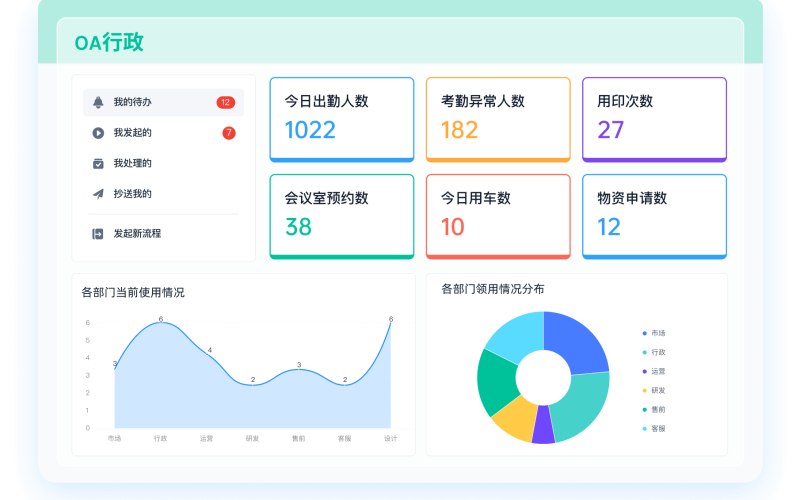
Task: Click the play-circle icon beside 我发起的
Action: (98, 133)
